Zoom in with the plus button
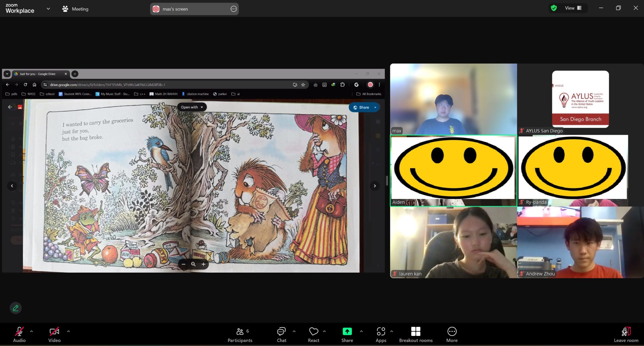This screenshot has height=346, width=644. pyautogui.click(x=203, y=264)
